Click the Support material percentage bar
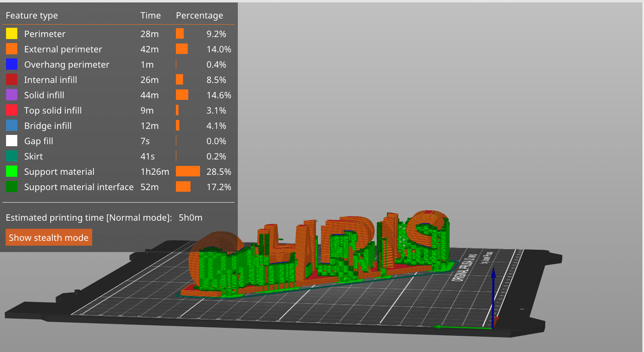Viewport: 644px width, 352px height. pos(188,171)
